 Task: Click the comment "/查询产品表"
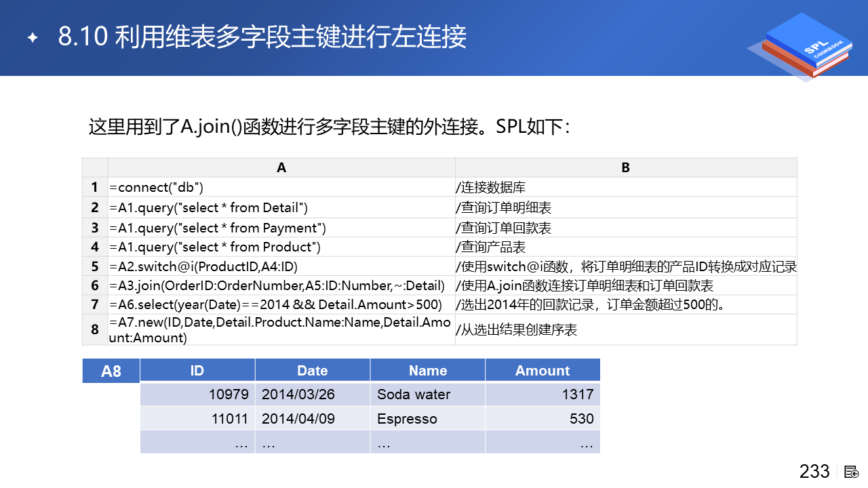pyautogui.click(x=491, y=247)
